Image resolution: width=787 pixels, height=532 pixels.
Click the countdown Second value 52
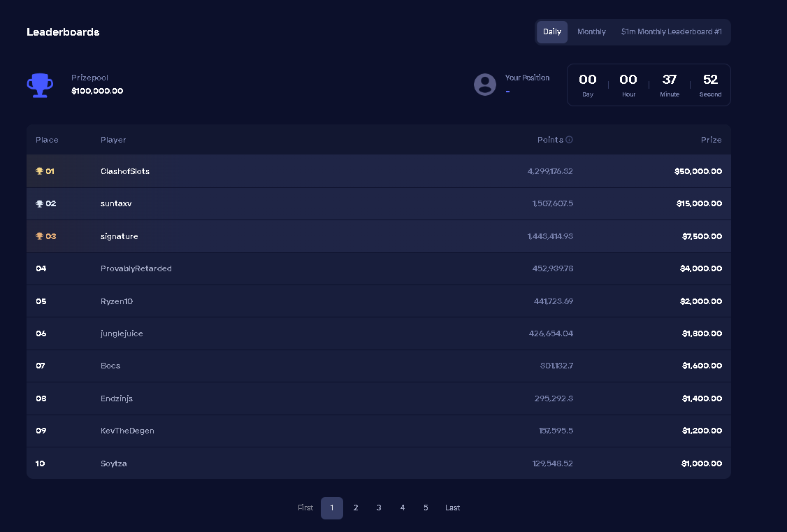click(710, 79)
